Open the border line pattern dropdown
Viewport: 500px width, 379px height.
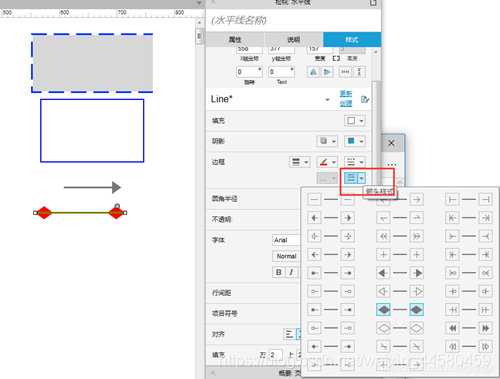pyautogui.click(x=355, y=162)
